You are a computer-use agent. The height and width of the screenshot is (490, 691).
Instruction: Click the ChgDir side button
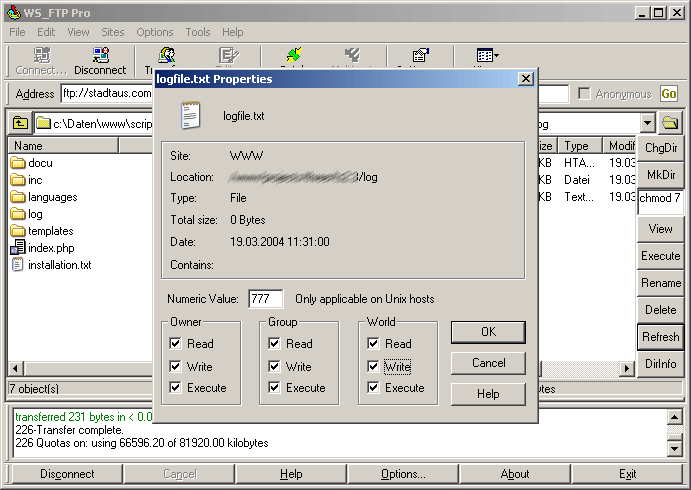661,148
